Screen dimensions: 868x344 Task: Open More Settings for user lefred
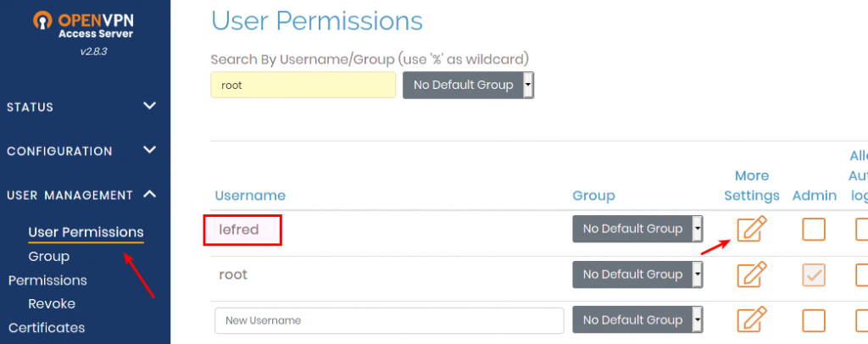click(752, 229)
